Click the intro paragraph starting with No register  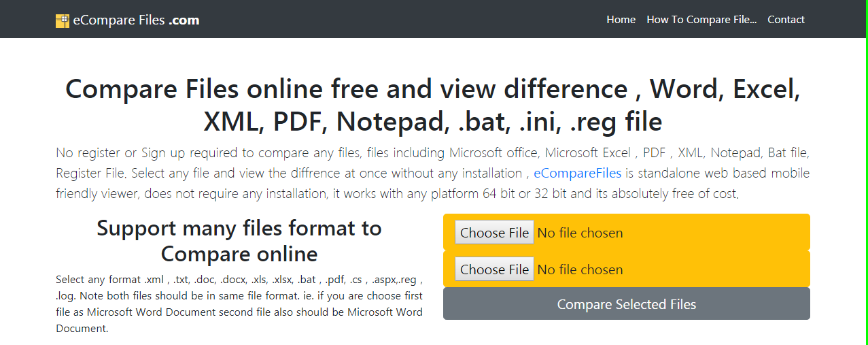point(433,173)
